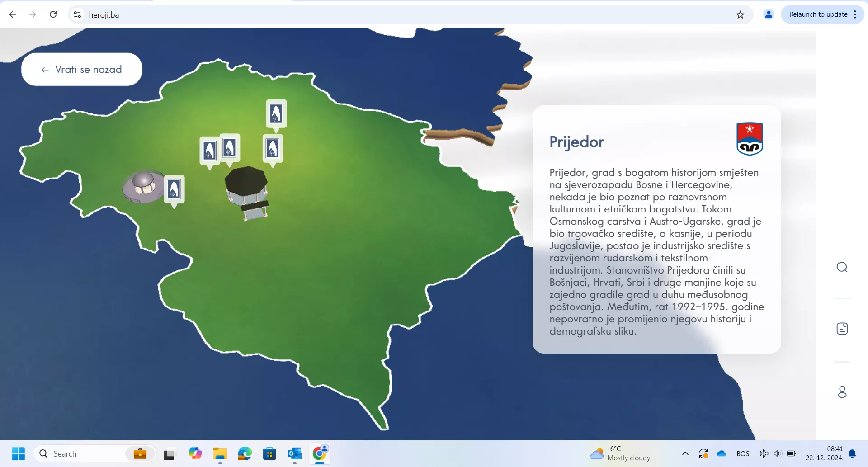Viewport: 868px width, 467px height.
Task: Click the user profile icon in the right sidebar
Action: [842, 392]
